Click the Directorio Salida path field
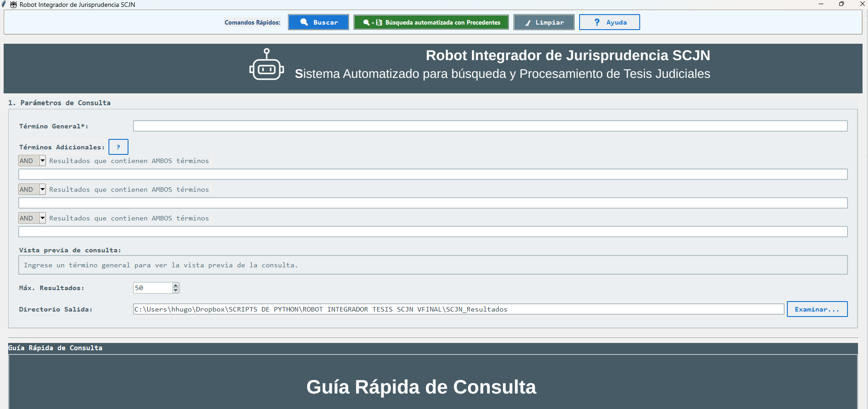 click(458, 309)
